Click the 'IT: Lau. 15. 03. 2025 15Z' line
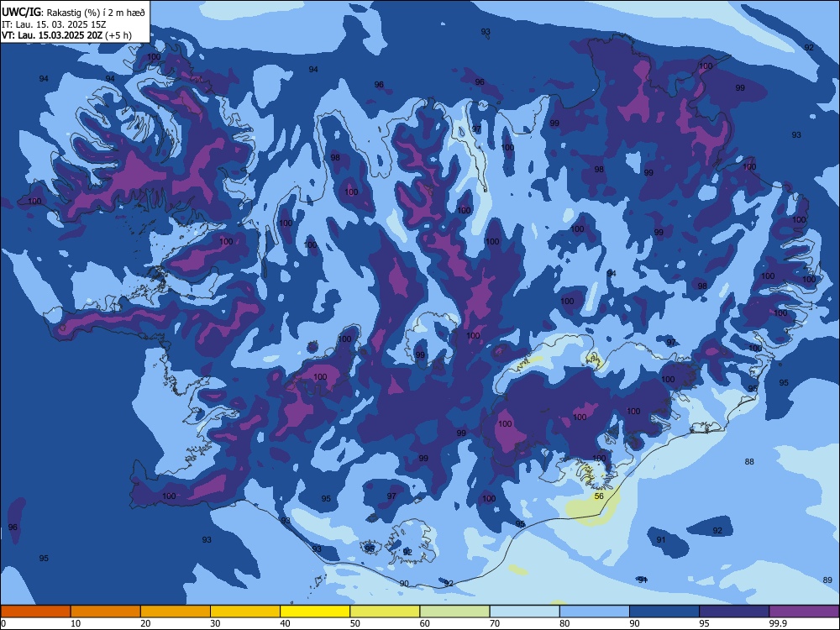The height and width of the screenshot is (630, 840). point(54,24)
